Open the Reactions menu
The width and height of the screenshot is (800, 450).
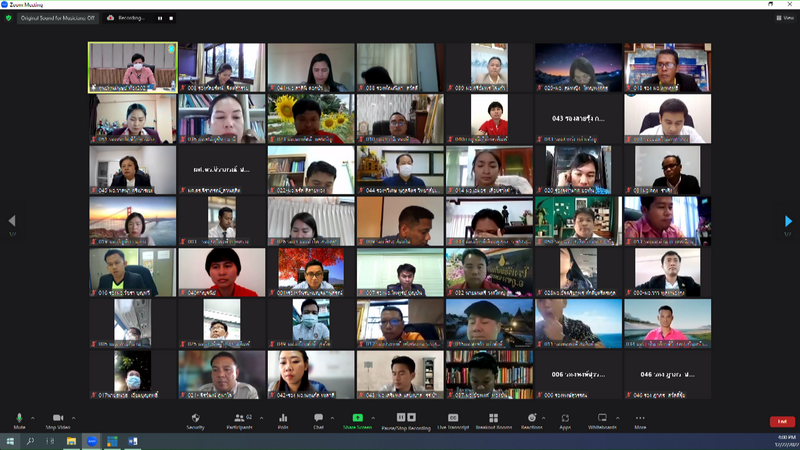pos(532,418)
